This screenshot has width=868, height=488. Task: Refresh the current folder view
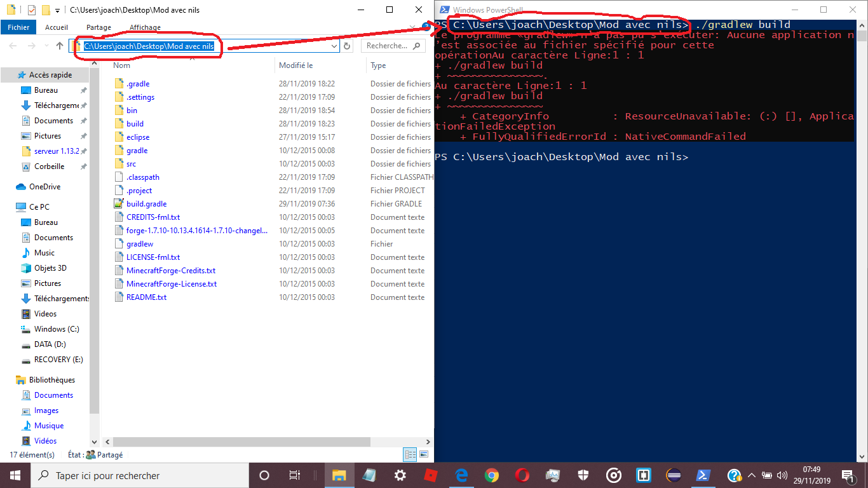[x=347, y=46]
